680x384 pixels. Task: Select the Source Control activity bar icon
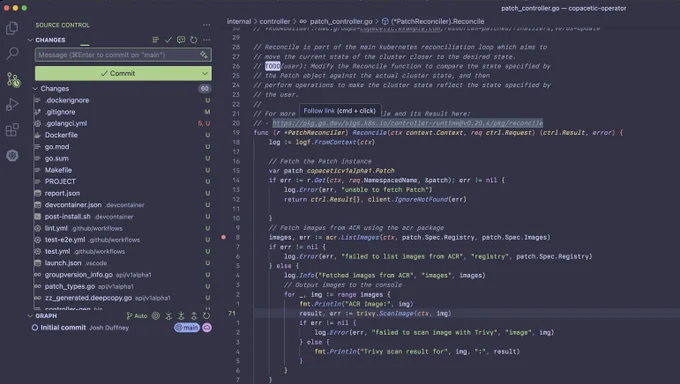click(x=13, y=79)
